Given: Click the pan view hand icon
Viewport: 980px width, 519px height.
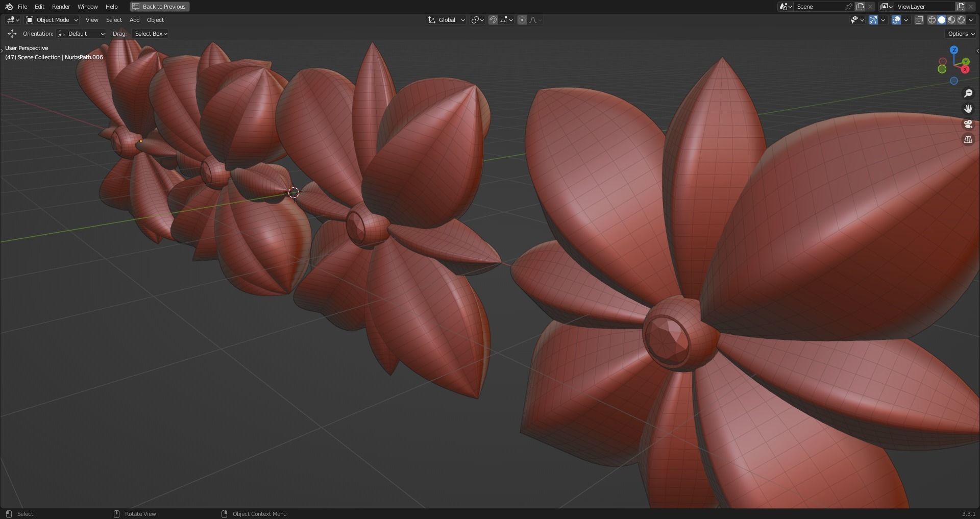Looking at the screenshot, I should tap(968, 109).
